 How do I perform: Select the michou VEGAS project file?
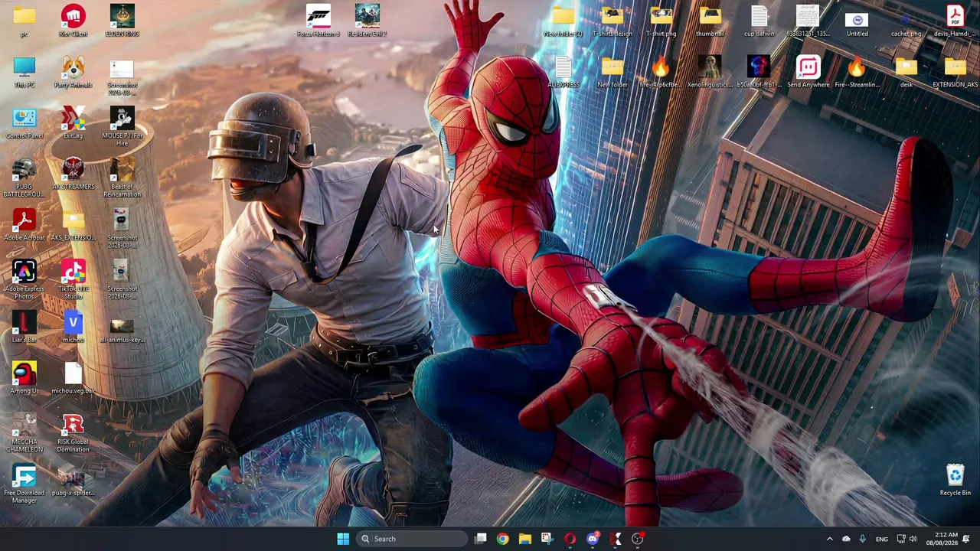[73, 327]
